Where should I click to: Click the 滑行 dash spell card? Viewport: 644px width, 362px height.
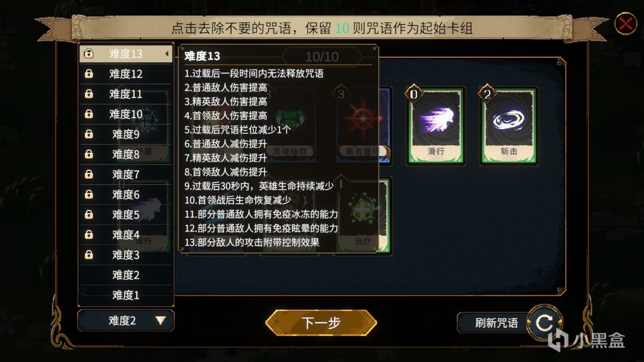(x=436, y=126)
